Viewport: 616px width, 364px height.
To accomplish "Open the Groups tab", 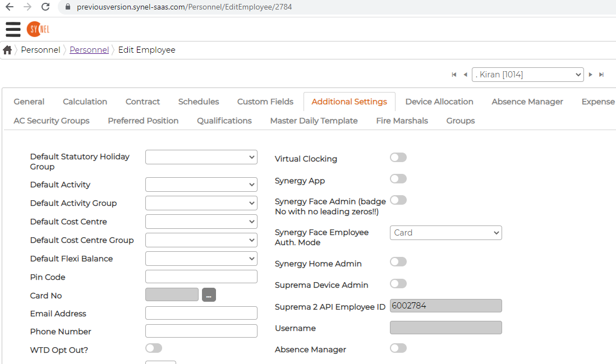I will click(461, 121).
